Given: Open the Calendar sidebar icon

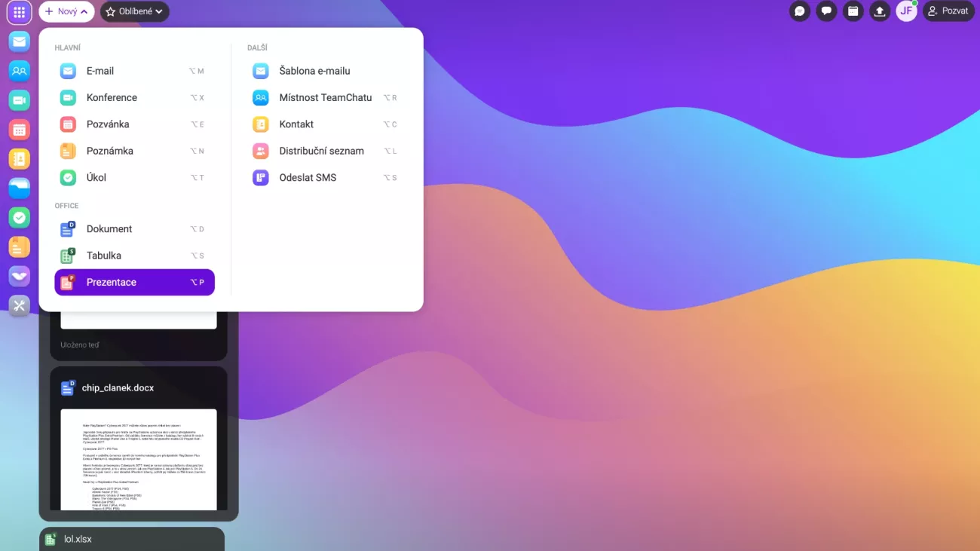Looking at the screenshot, I should [20, 130].
